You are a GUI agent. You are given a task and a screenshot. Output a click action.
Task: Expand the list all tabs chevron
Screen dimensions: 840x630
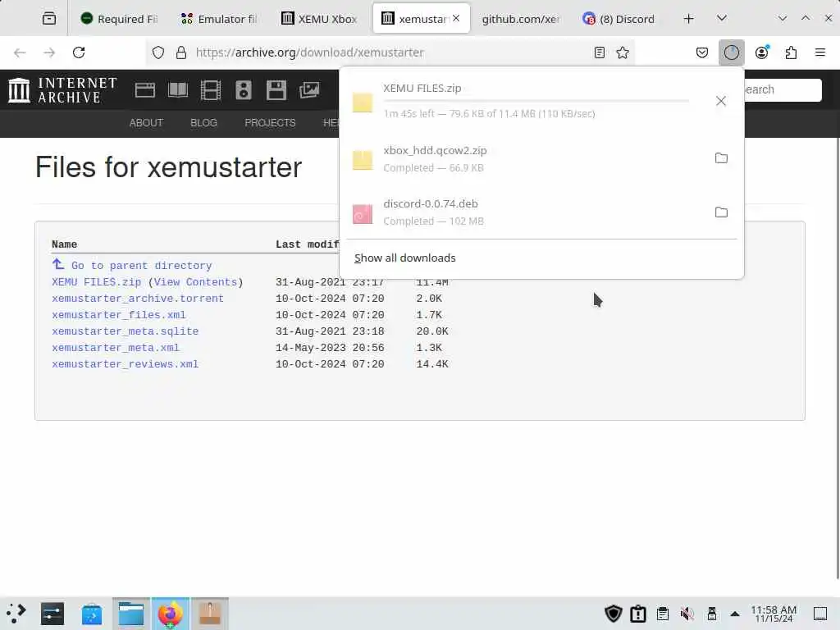point(722,19)
